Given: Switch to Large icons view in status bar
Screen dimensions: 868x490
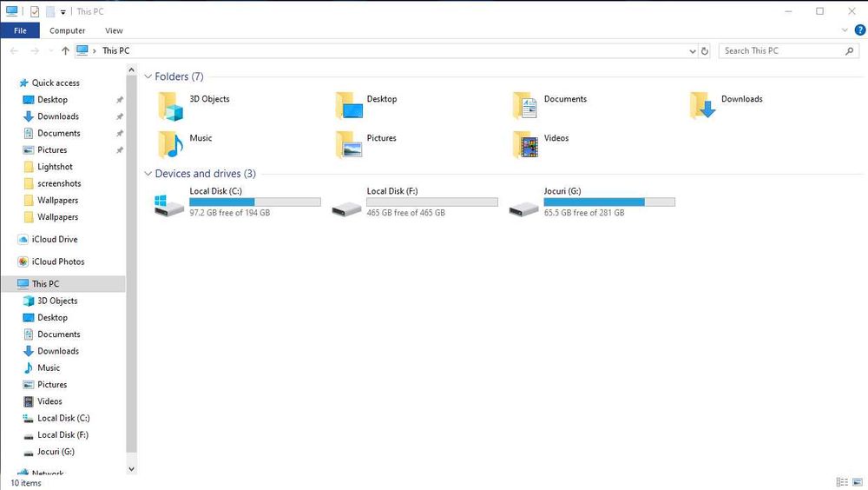Looking at the screenshot, I should tap(858, 482).
